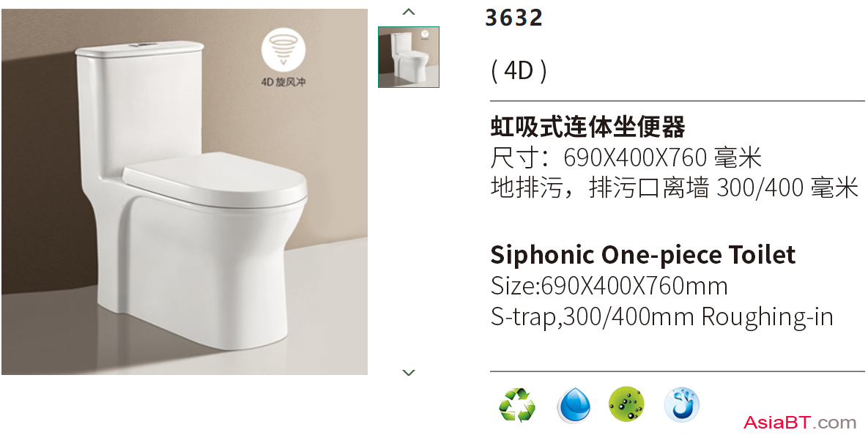Click the Size:690X400X760mm specification text
The width and height of the screenshot is (868, 438).
pyautogui.click(x=609, y=286)
